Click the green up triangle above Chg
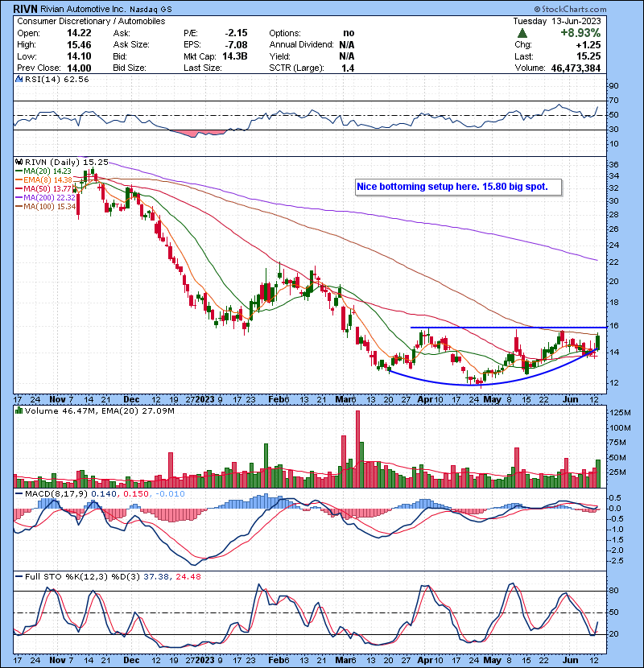 [x=522, y=33]
